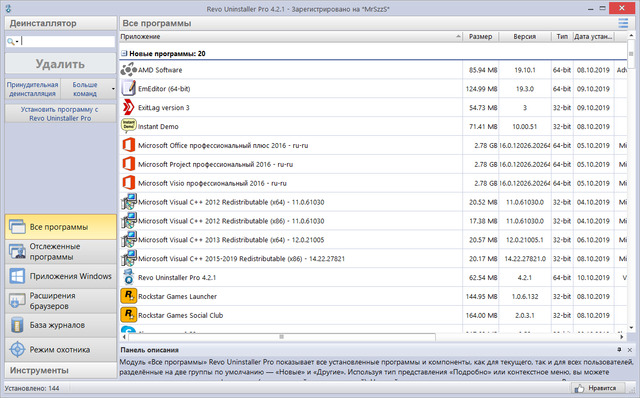Viewport: 640px width, 398px height.
Task: Click the 85.94 MB size cell
Action: coord(483,70)
